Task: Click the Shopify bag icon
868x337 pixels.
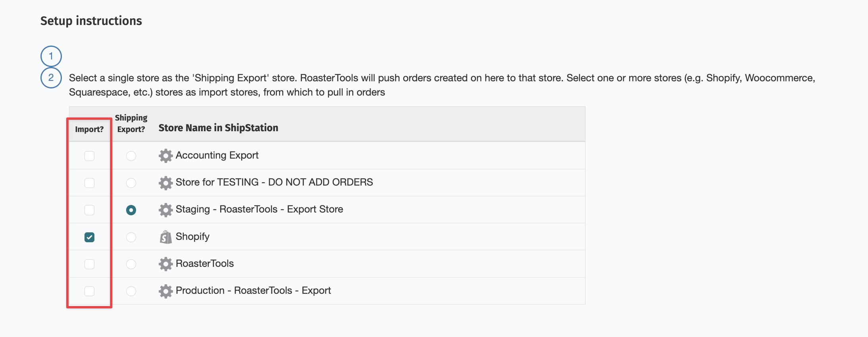Action: click(x=165, y=237)
